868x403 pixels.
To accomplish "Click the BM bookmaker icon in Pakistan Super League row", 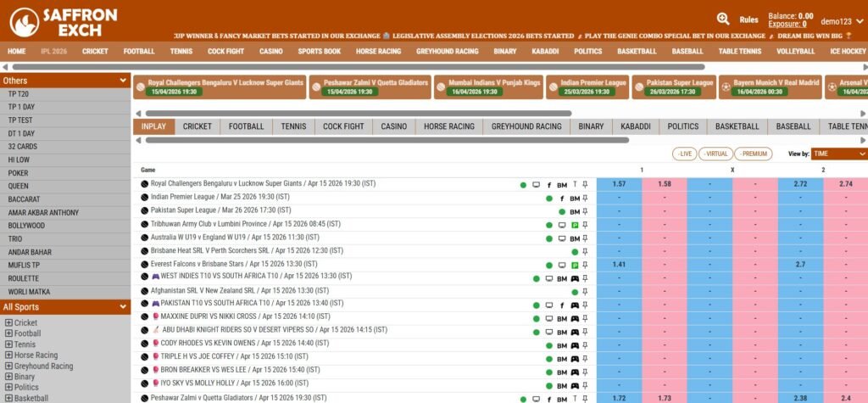I will (x=574, y=211).
